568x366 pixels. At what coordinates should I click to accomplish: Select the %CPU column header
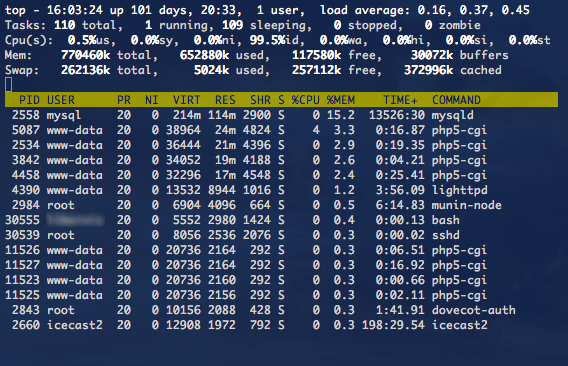coord(305,100)
